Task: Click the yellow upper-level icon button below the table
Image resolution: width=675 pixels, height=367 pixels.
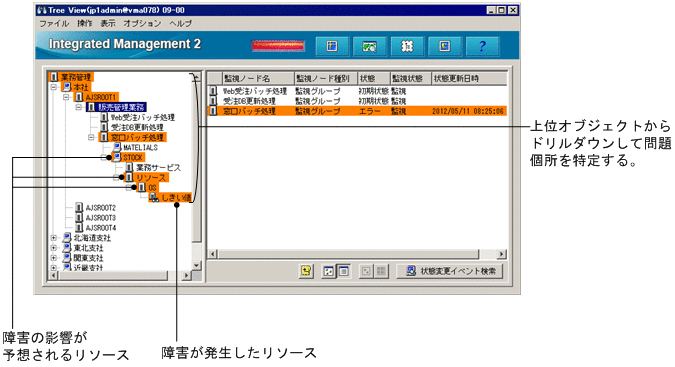Action: click(x=306, y=271)
